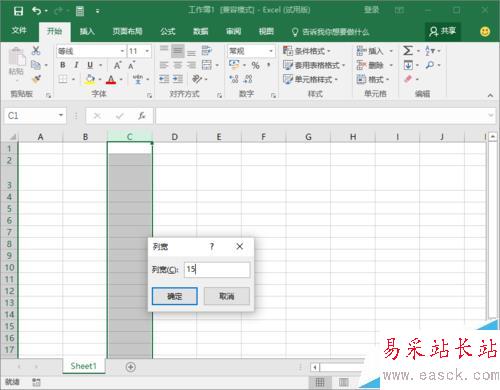Click the Paste clipboard icon
This screenshot has width=500, height=390.
(x=17, y=57)
